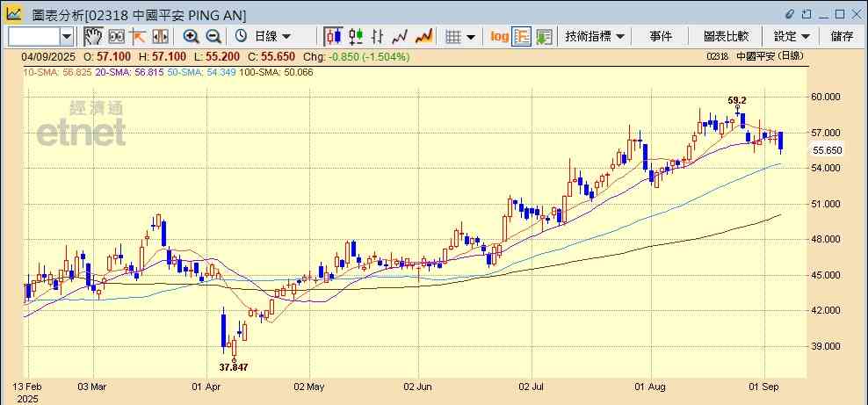Click into the stock code input field
The width and height of the screenshot is (868, 405).
click(x=34, y=37)
